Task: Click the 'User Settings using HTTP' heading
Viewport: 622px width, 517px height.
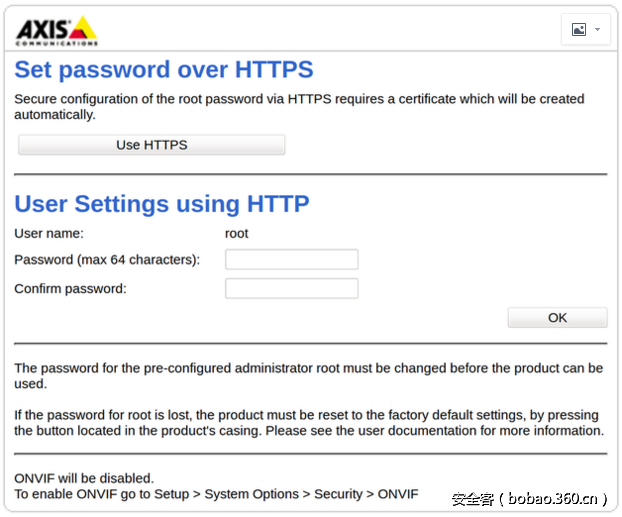Action: [162, 204]
